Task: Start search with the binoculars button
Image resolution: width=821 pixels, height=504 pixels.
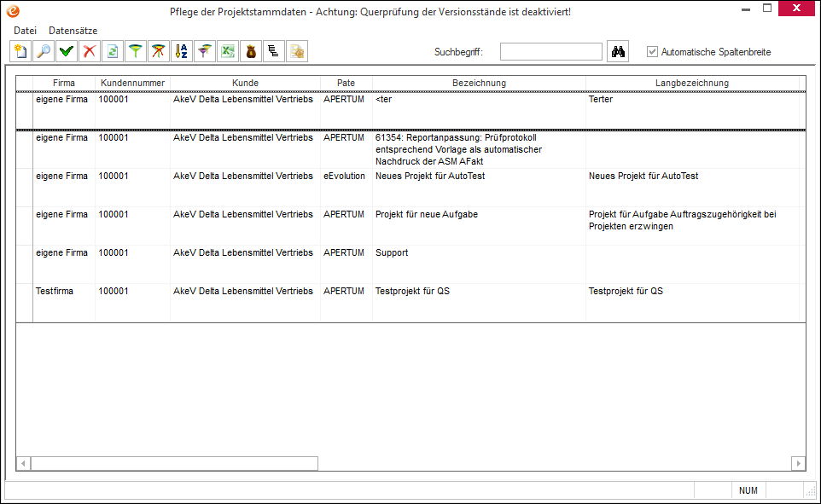Action: tap(618, 51)
